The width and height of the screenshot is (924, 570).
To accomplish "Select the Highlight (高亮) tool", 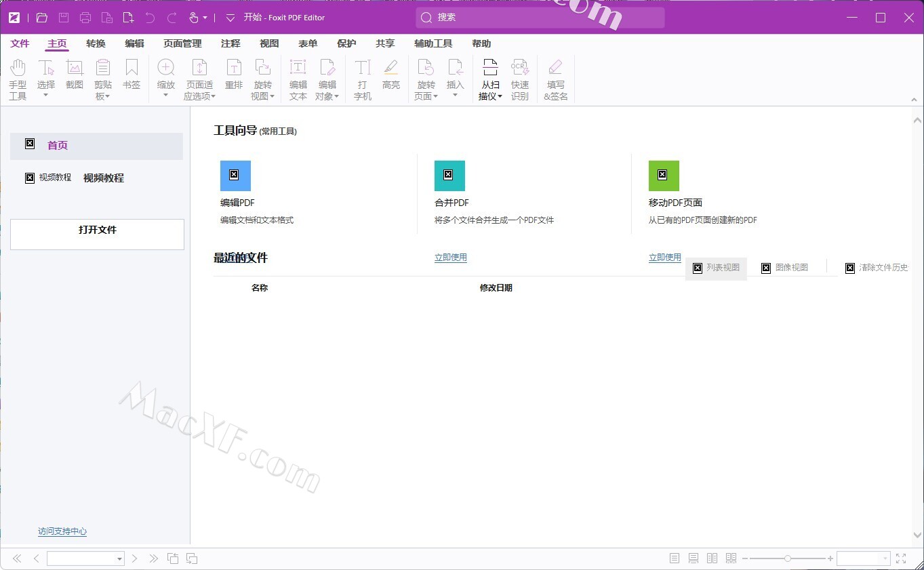I will [x=391, y=75].
